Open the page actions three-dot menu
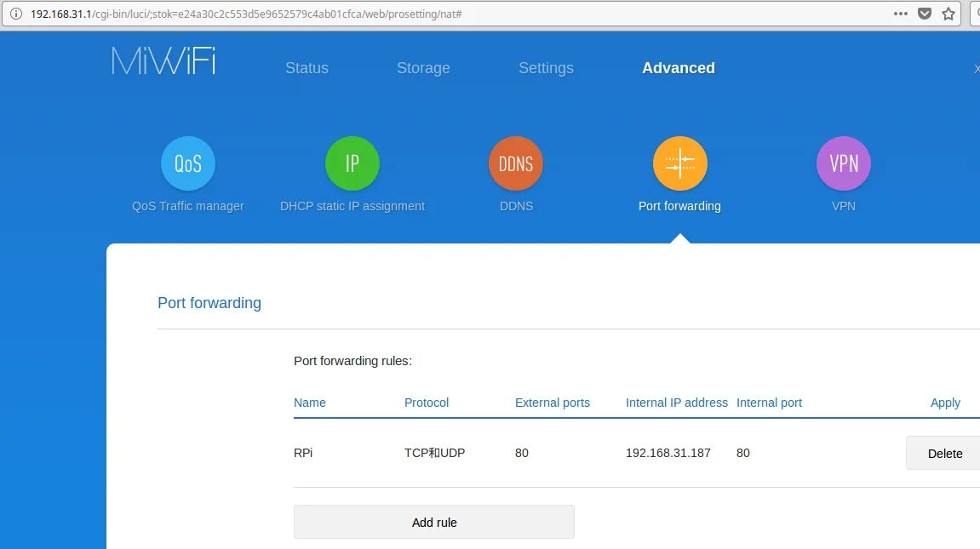980x549 pixels. [x=901, y=14]
